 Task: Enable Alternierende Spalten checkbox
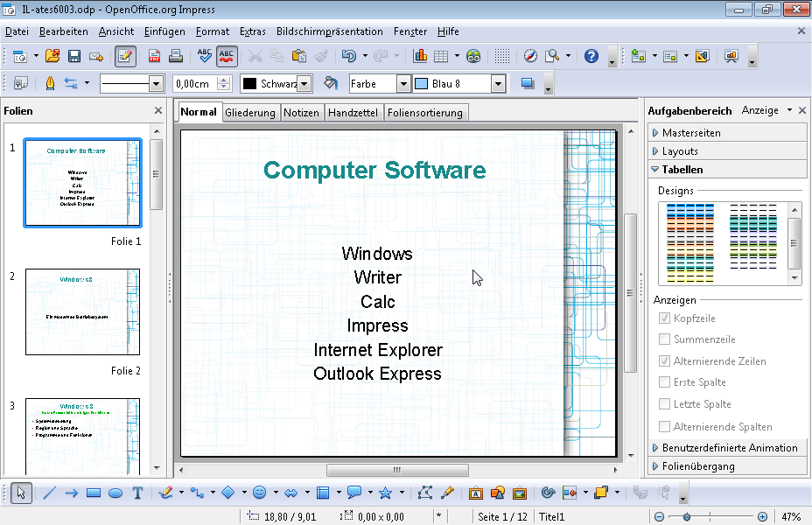tap(664, 427)
